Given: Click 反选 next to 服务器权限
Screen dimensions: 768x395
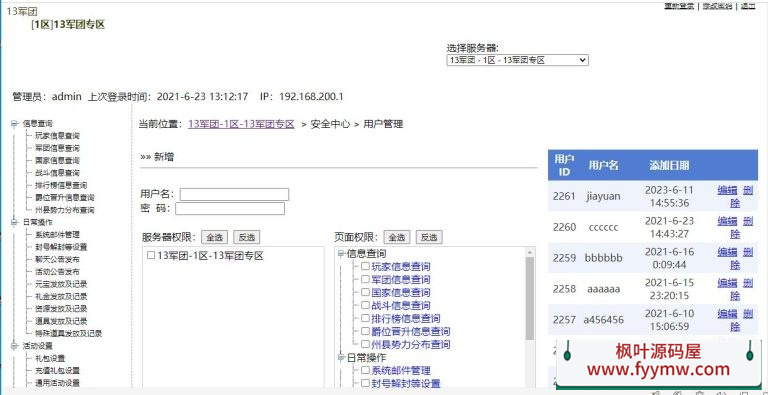Looking at the screenshot, I should click(x=247, y=237).
